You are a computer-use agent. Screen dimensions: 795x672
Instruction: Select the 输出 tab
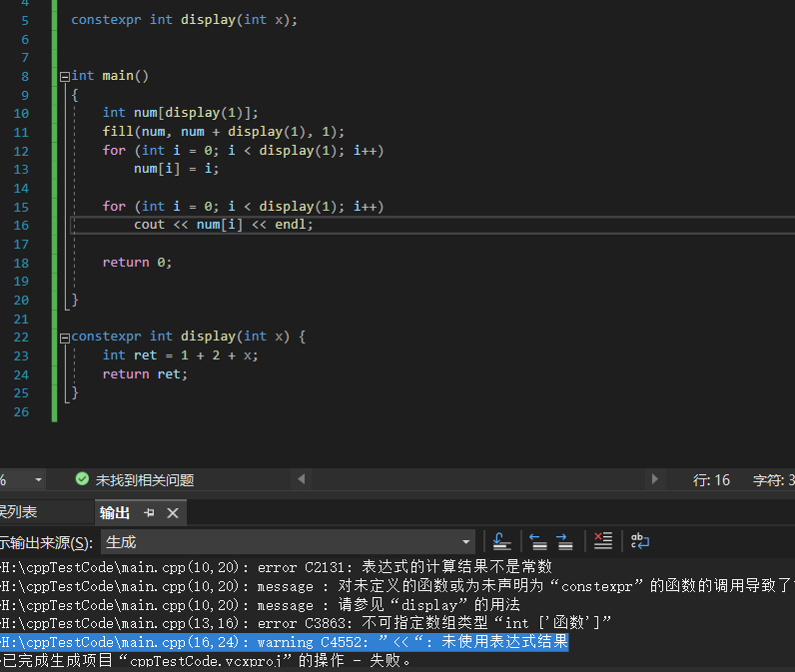click(114, 512)
